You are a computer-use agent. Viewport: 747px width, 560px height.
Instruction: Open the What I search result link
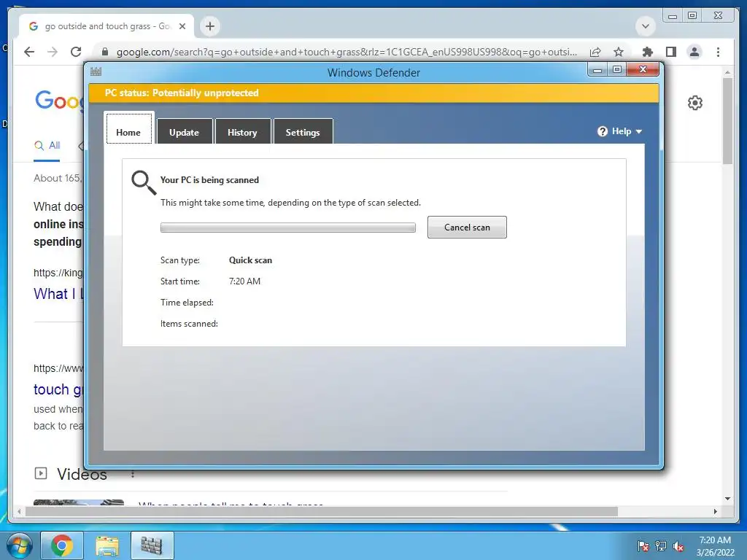[x=58, y=294]
